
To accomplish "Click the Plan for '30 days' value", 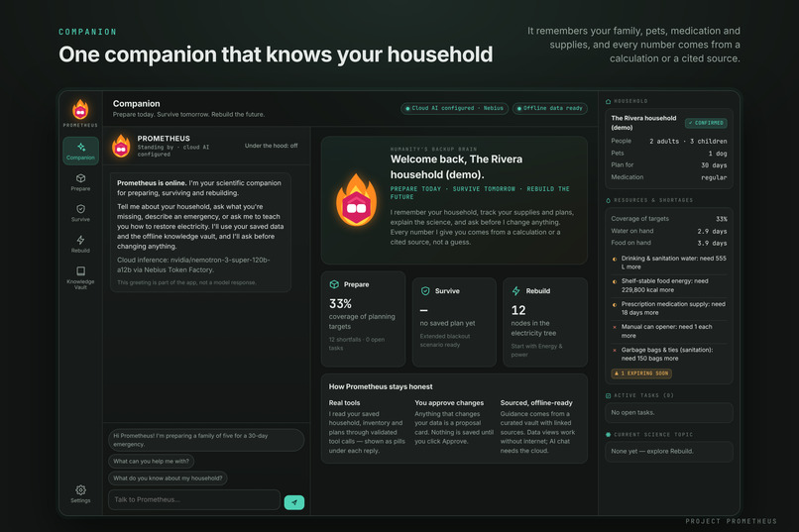I will click(714, 164).
